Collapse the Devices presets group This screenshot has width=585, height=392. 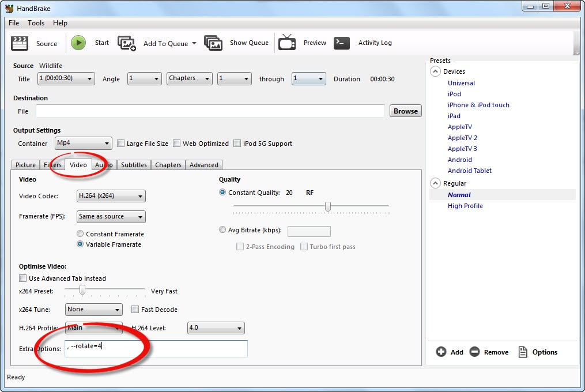(x=435, y=71)
